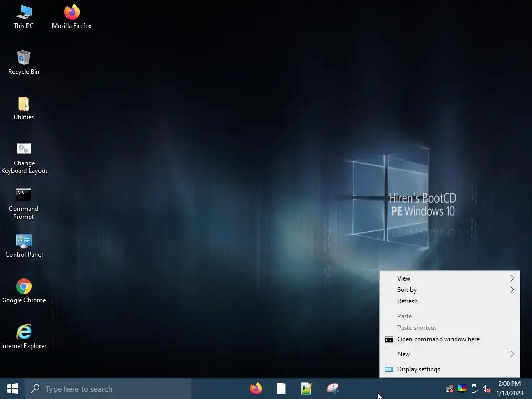Expand the View submenu

(x=449, y=278)
